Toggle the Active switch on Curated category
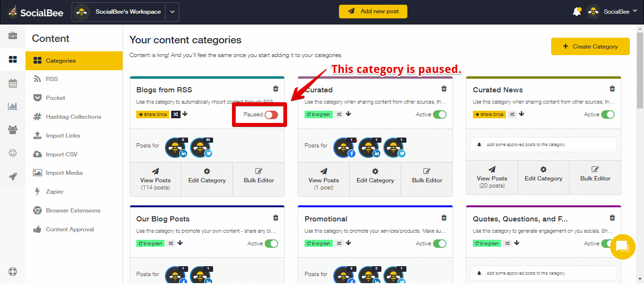 click(439, 114)
